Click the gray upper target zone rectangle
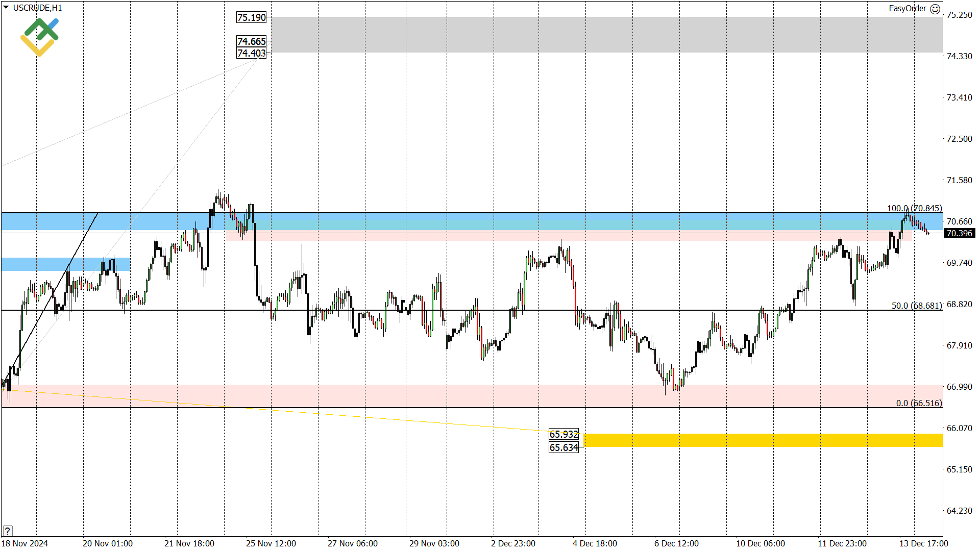The height and width of the screenshot is (551, 980). coord(606,35)
